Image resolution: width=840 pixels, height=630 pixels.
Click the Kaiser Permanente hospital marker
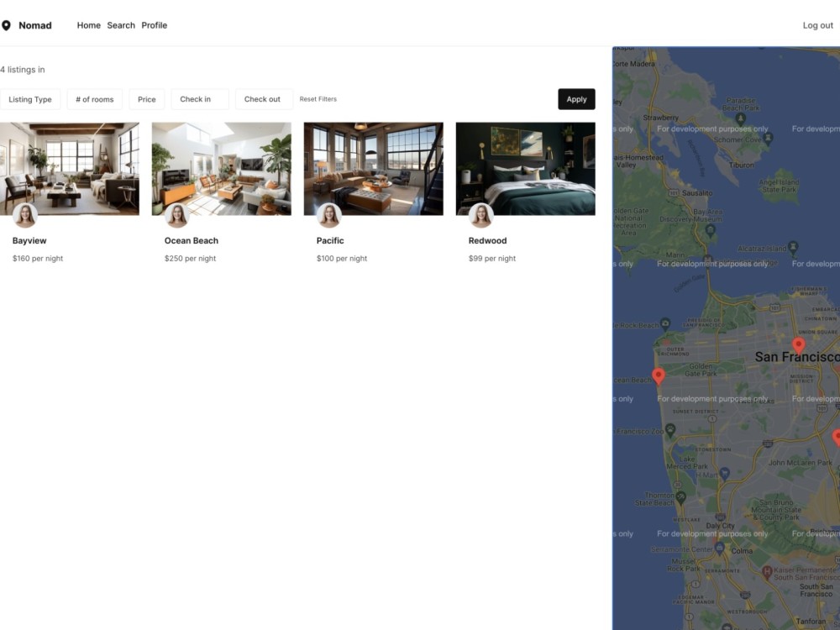[767, 571]
